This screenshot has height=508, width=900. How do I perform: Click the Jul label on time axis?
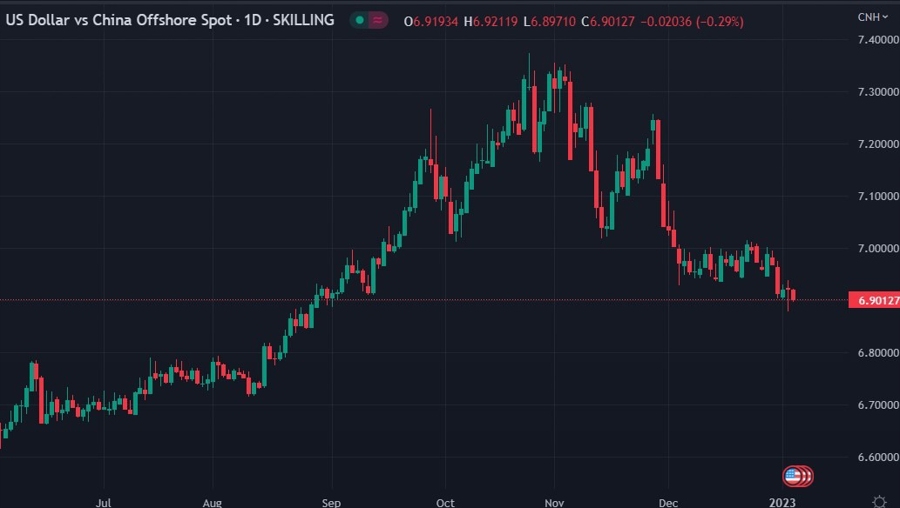click(103, 503)
